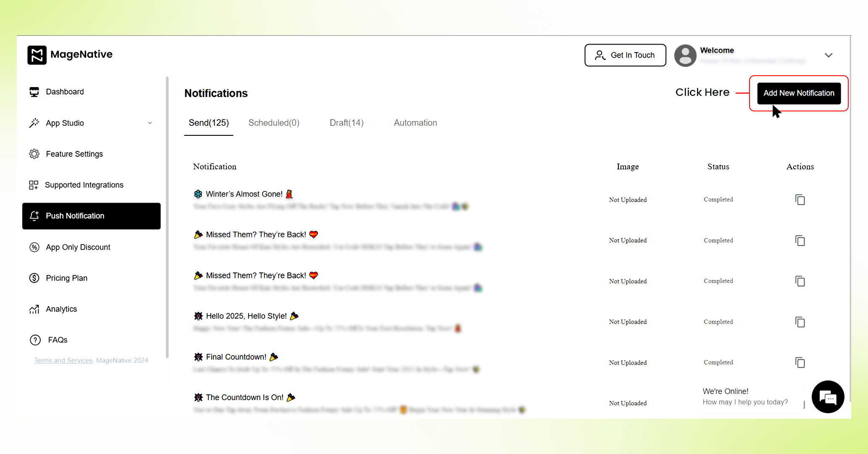Click the MageNative logo icon
Image resolution: width=868 pixels, height=454 pixels.
[x=37, y=55]
